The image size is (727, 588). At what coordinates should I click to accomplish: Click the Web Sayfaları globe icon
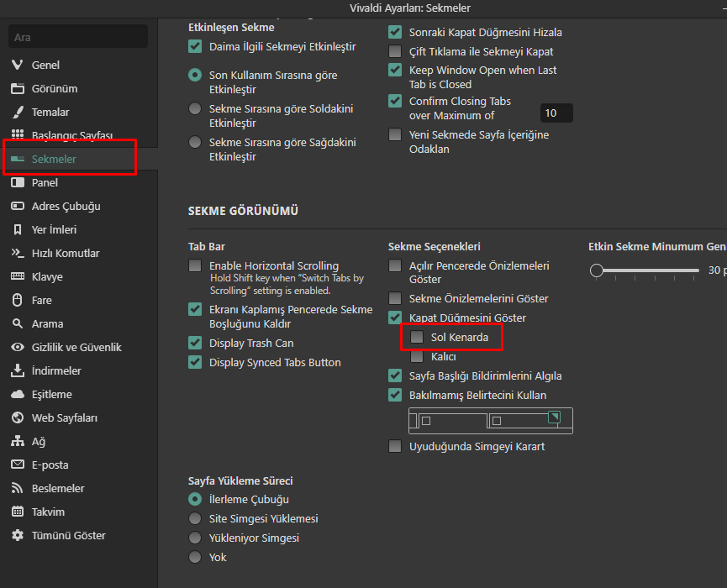[x=18, y=417]
